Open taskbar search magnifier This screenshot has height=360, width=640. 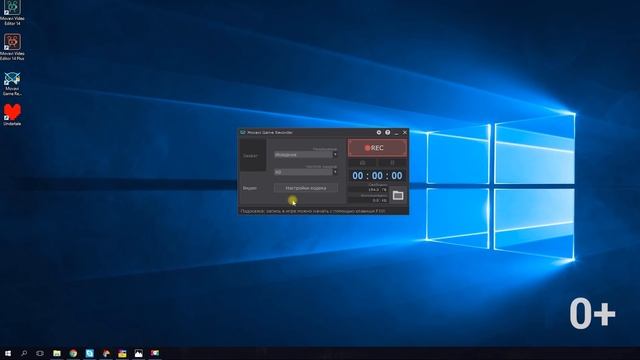tap(24, 353)
